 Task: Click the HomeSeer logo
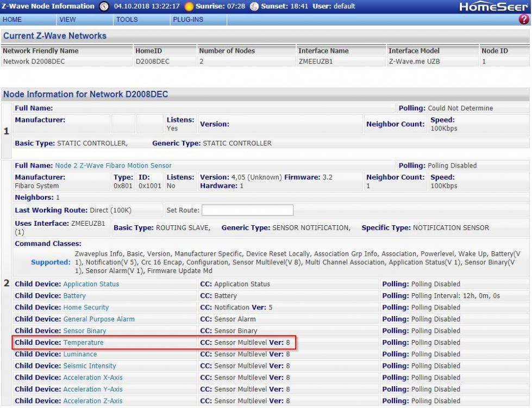pos(493,7)
